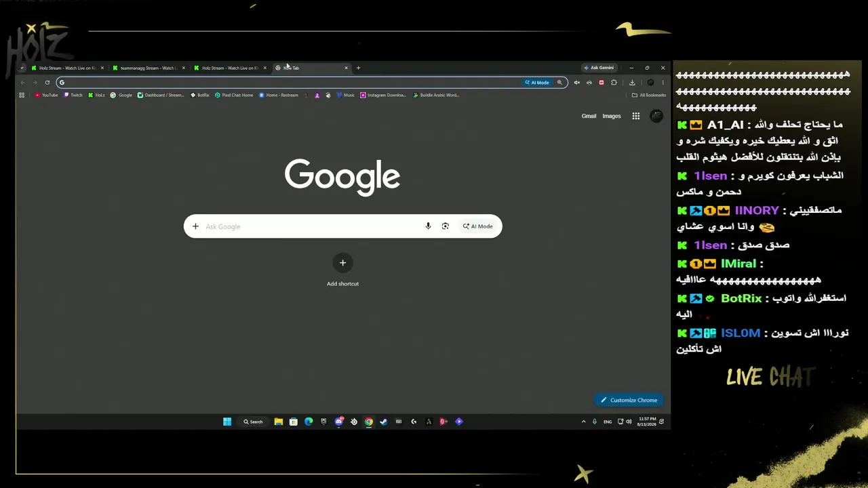Reload the page with the refresh icon

pyautogui.click(x=47, y=83)
